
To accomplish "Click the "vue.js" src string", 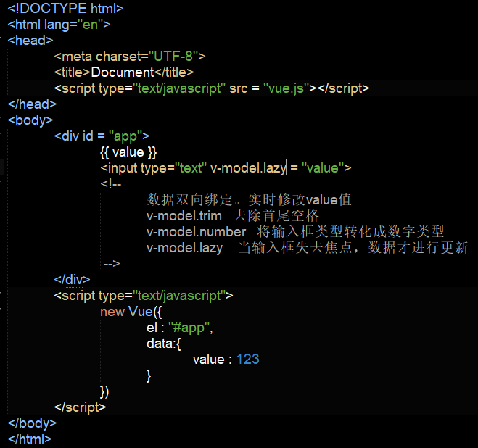I will click(x=287, y=88).
